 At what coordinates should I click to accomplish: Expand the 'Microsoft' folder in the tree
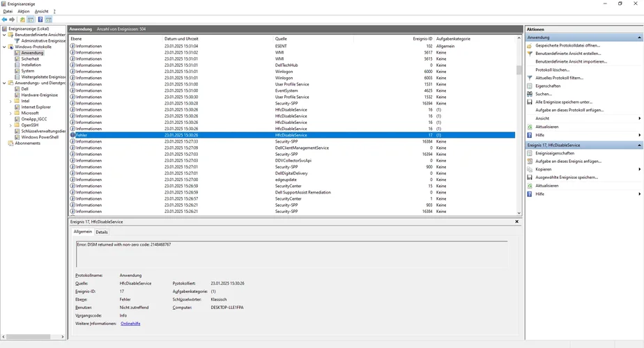click(10, 113)
